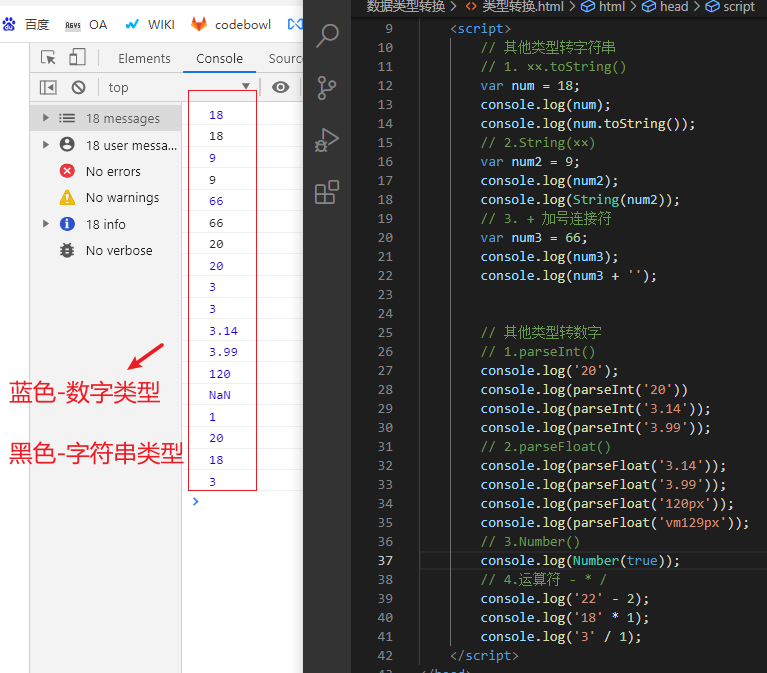Screen dimensions: 767x673
Task: Toggle device toolbar icon in DevTools
Action: click(x=77, y=57)
